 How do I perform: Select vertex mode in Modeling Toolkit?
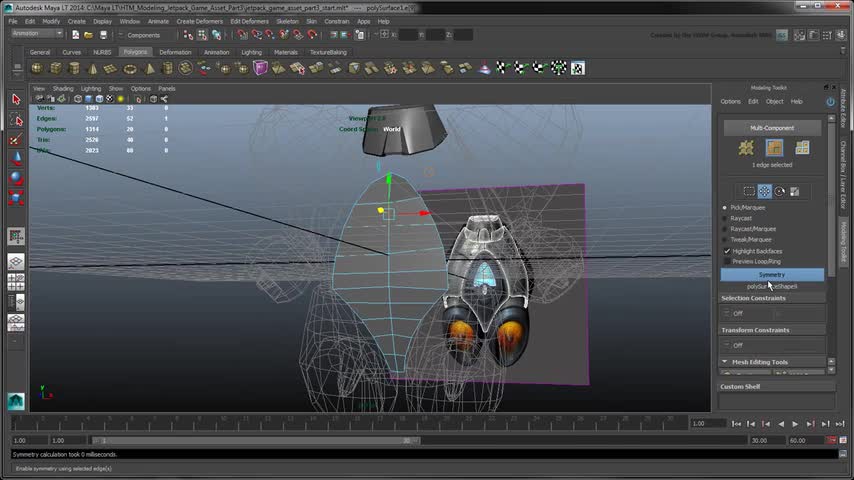pos(746,148)
